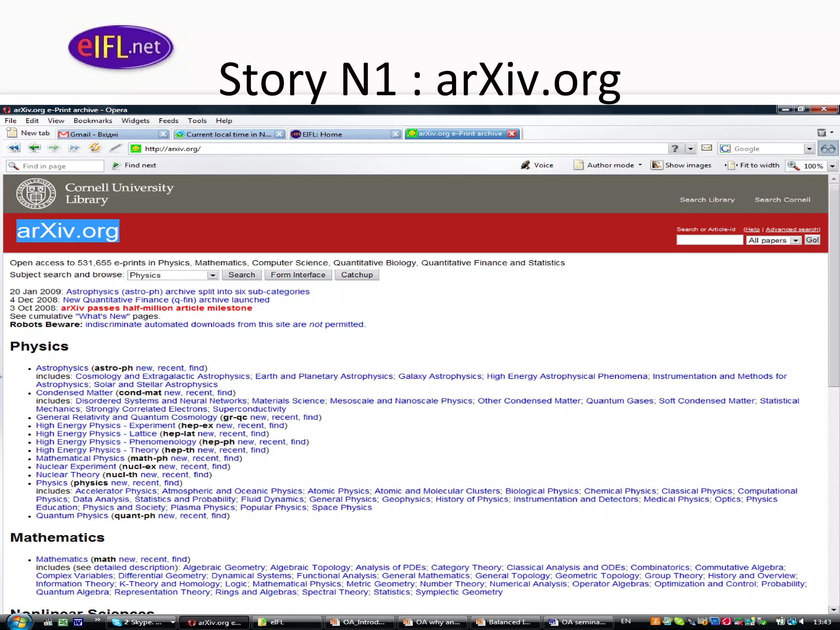Open the arXiv passes half-million milestone link

coord(156,308)
